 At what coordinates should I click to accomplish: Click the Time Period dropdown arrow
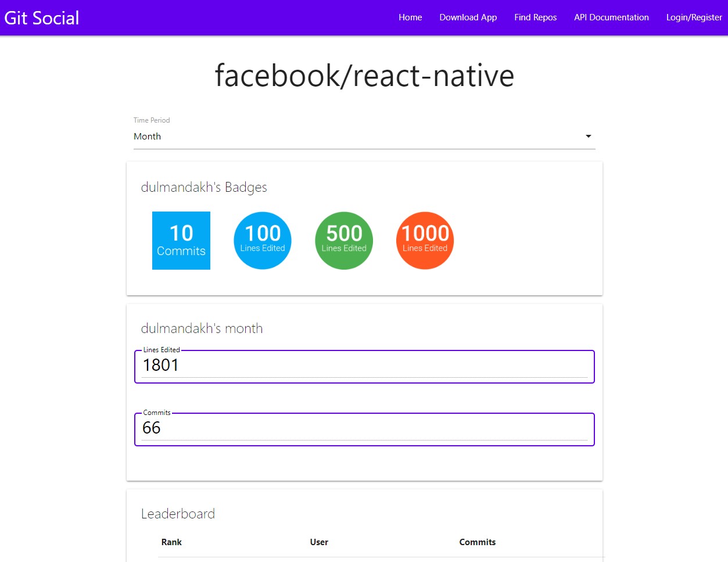click(x=589, y=136)
